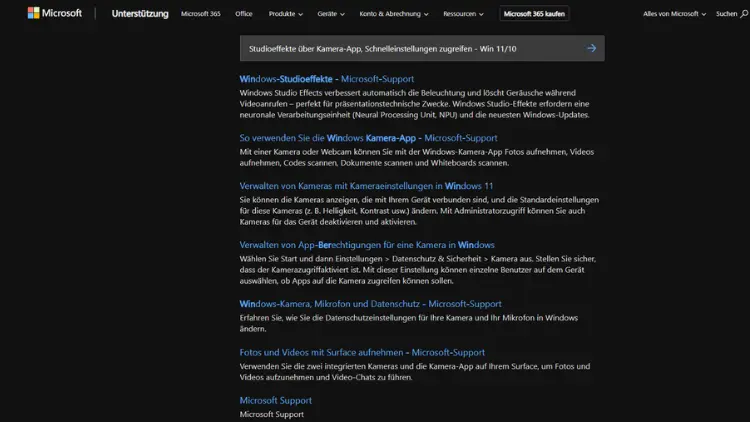Open Alles von Microsoft dropdown
750x422 pixels.
[x=674, y=14]
